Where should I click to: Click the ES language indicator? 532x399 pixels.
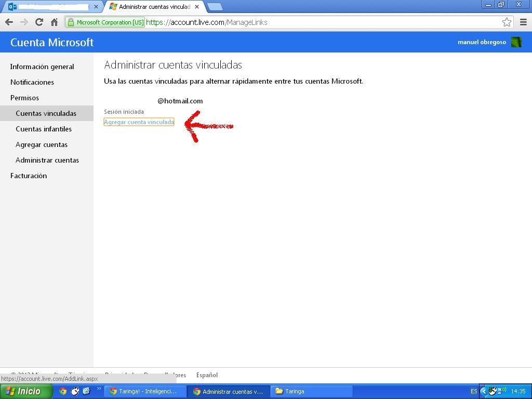474,391
